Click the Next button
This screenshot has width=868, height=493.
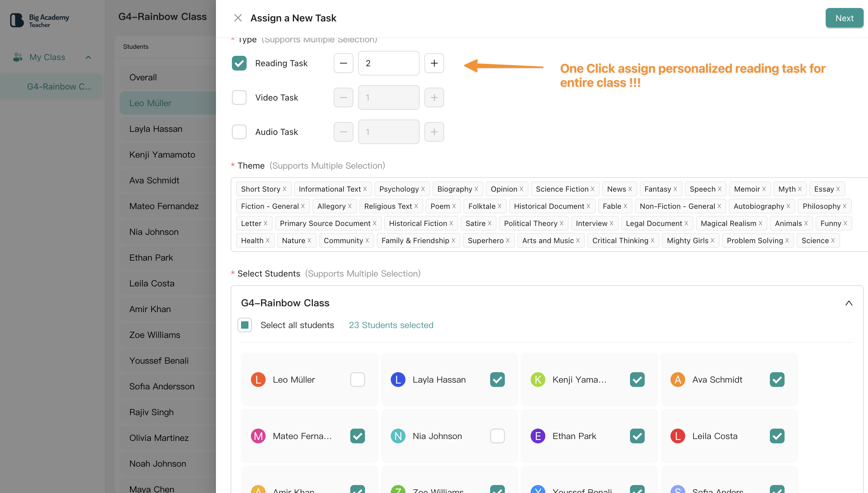(x=844, y=18)
